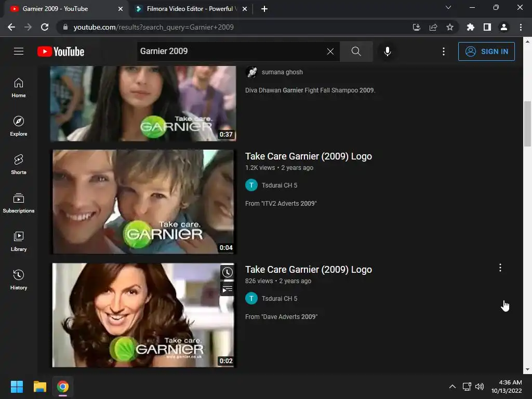Screen dimensions: 532x399
Task: Click the description From "Dave Adverts 2009"
Action: [x=281, y=317]
